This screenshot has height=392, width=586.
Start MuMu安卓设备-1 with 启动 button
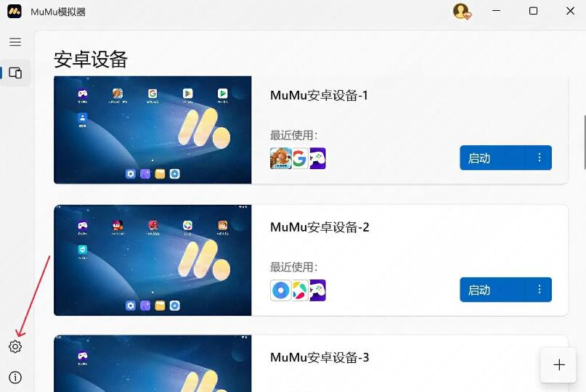point(493,158)
